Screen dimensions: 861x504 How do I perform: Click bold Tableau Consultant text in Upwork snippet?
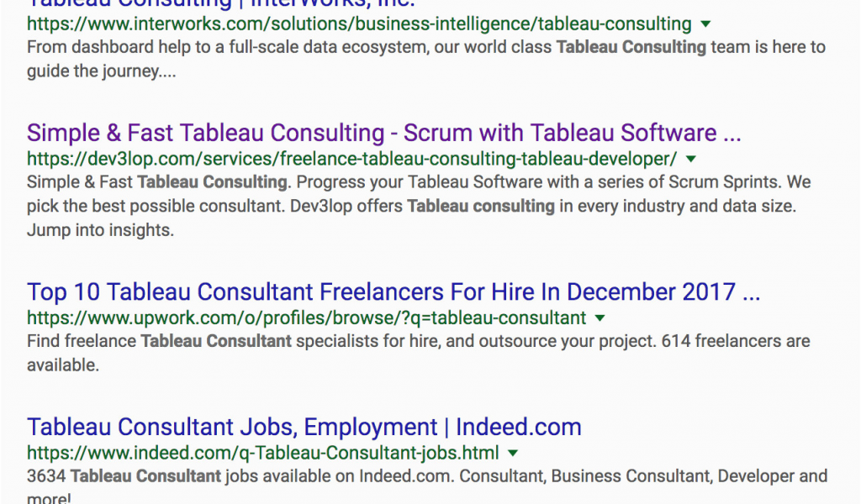pyautogui.click(x=216, y=341)
